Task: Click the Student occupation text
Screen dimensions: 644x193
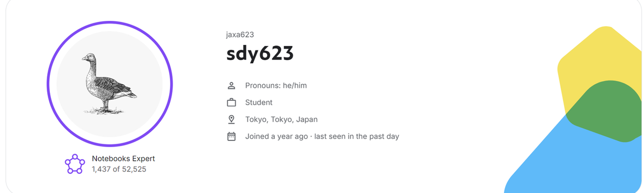Action: (259, 102)
